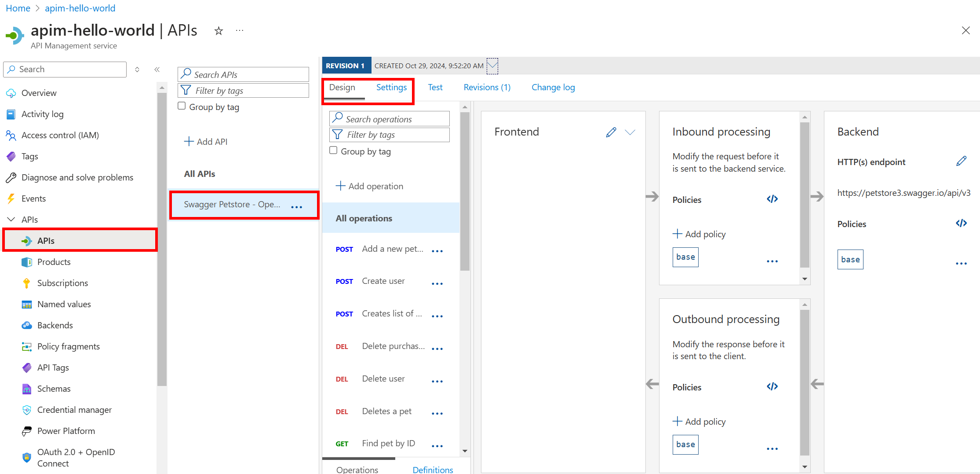Switch to the Test tab

click(435, 87)
